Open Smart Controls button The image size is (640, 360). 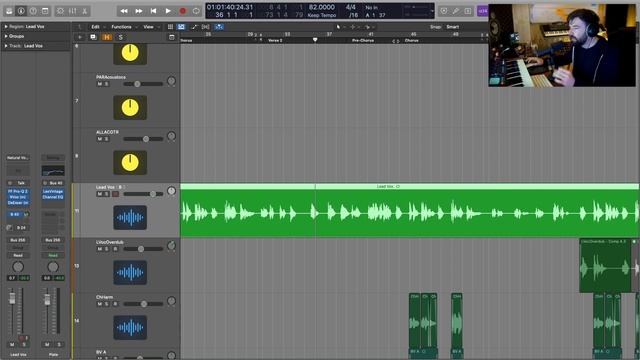(60, 11)
